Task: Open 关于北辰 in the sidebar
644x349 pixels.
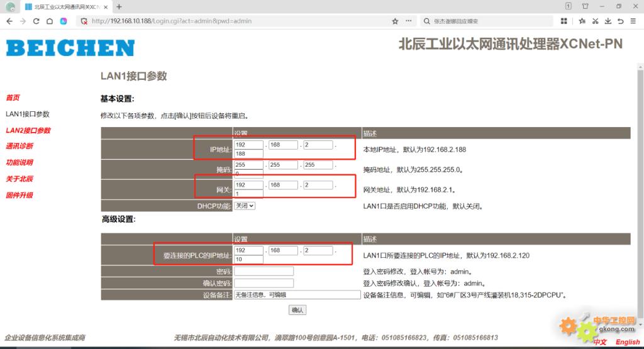Action: [x=19, y=179]
